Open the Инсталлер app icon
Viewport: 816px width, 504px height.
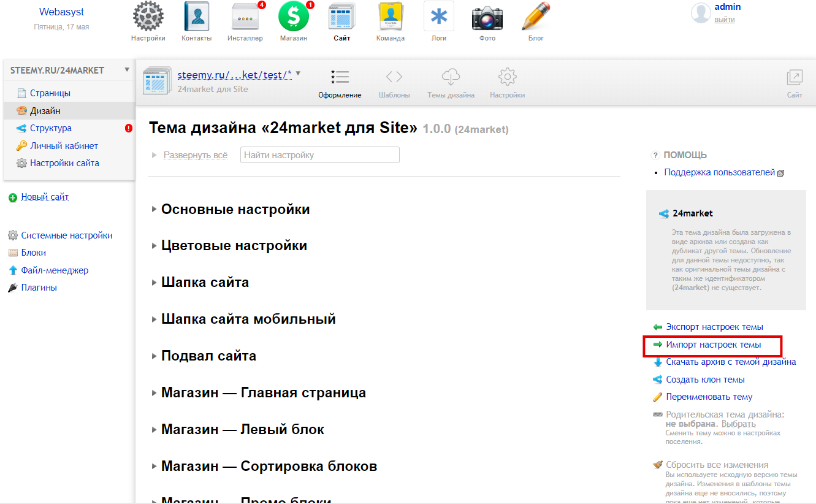coord(246,16)
